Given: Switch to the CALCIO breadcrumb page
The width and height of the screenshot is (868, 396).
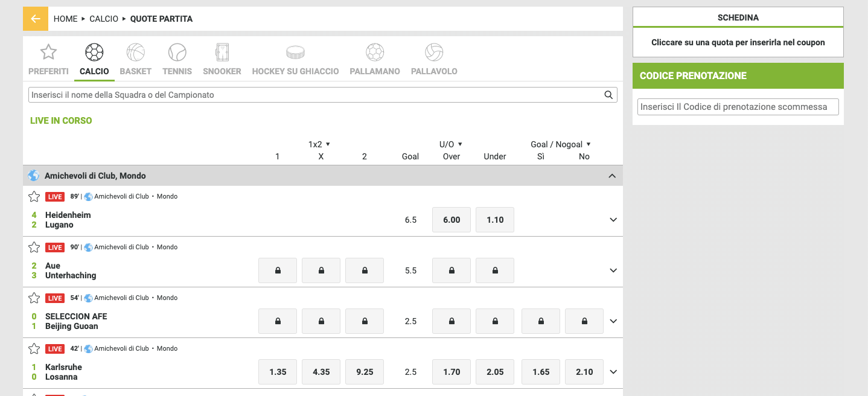Looking at the screenshot, I should point(104,19).
